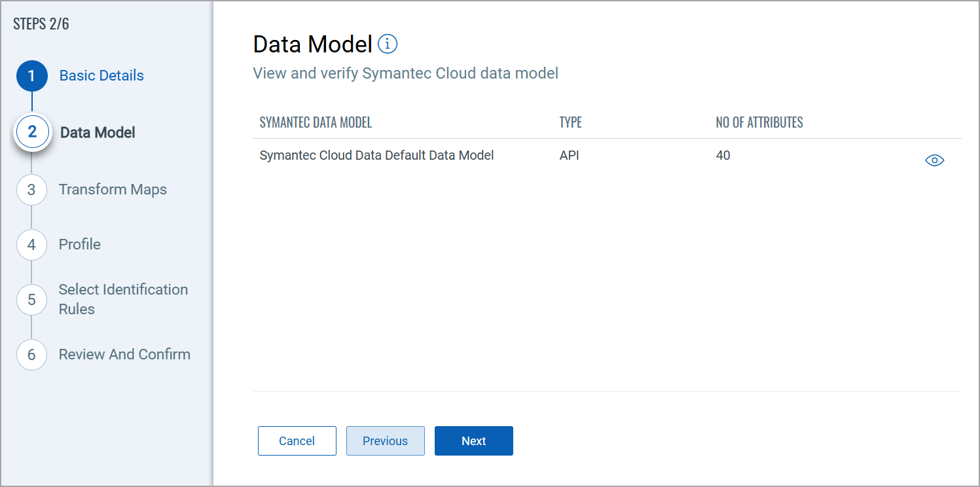Click the No Of Attributes column header
Image resolution: width=980 pixels, height=487 pixels.
click(759, 122)
